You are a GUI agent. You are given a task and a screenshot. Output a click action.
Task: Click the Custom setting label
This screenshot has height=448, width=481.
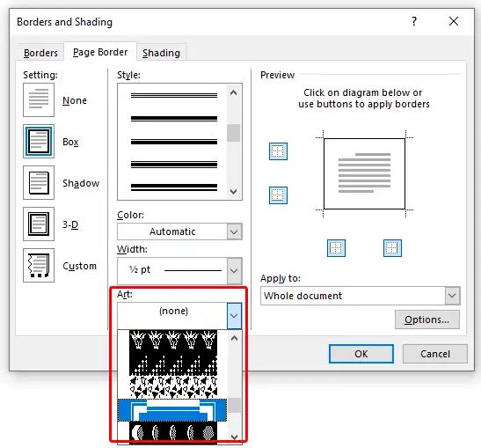79,266
